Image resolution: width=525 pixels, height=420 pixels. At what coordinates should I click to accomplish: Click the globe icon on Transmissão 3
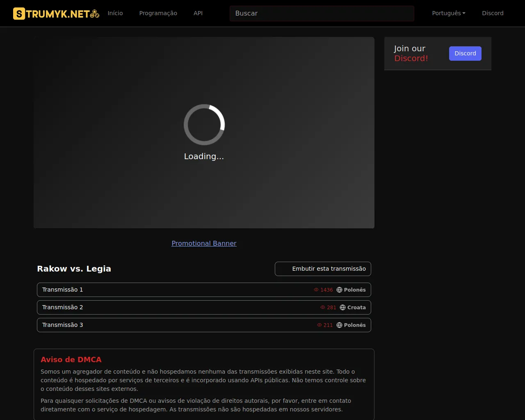(x=339, y=325)
